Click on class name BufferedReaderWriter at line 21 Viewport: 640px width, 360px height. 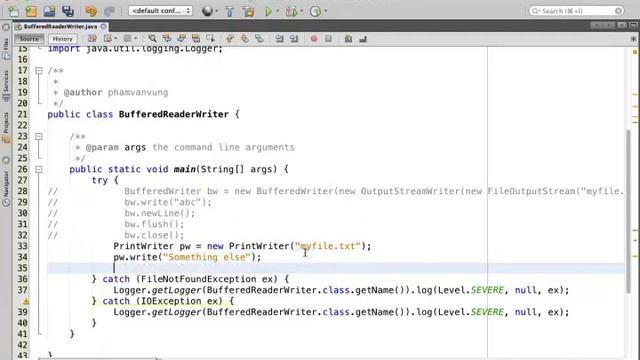click(x=173, y=114)
